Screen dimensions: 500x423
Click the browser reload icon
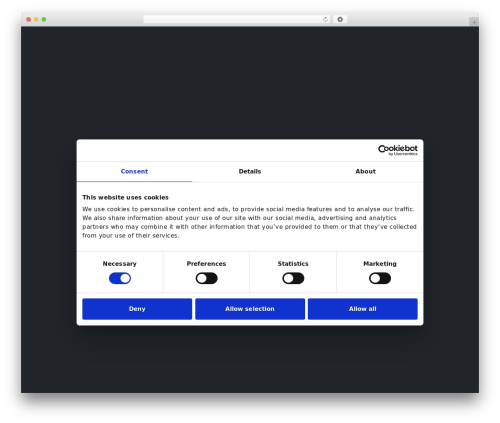coord(325,19)
